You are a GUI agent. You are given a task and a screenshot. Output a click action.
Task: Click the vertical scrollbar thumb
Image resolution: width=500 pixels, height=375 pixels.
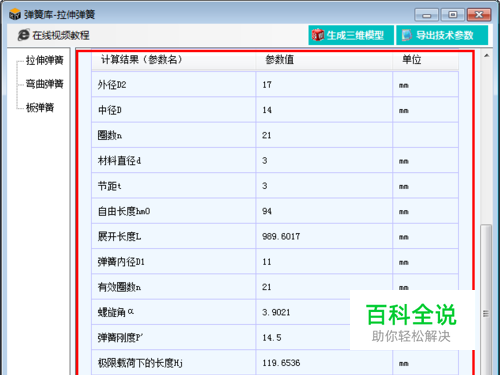point(486,300)
